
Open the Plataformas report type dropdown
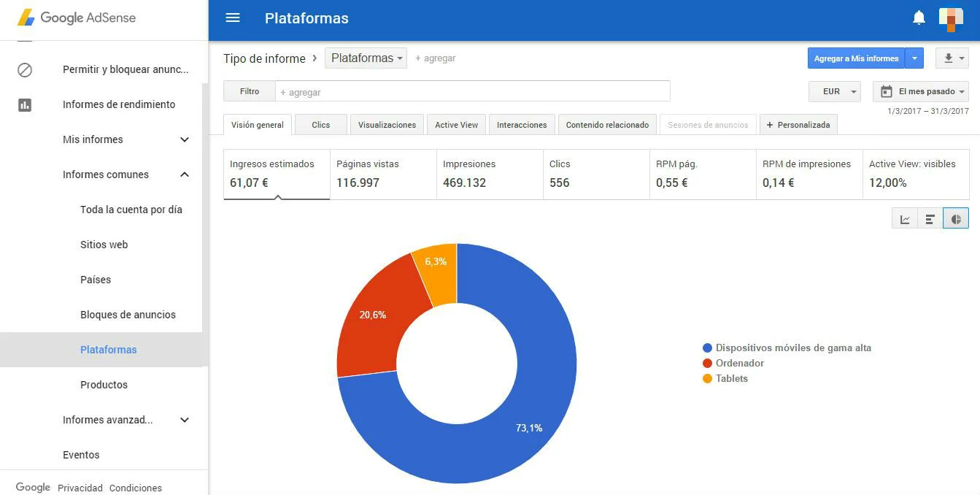[367, 58]
